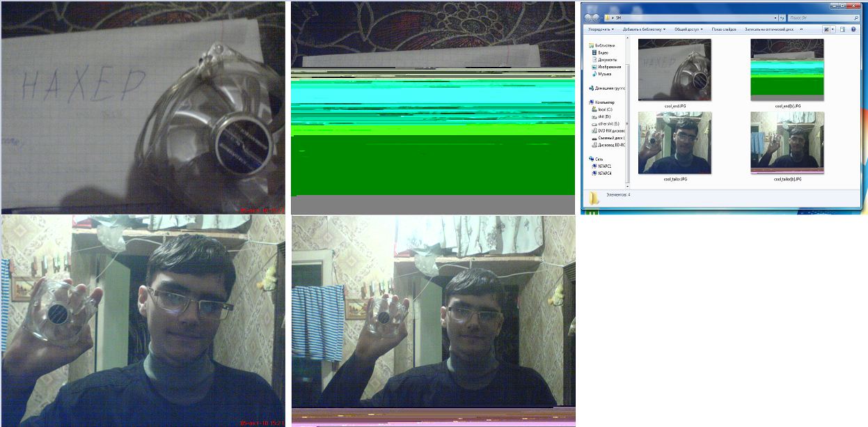Click the change-view icon in the toolbar
Viewport: 868px width, 427px height.
[826, 29]
